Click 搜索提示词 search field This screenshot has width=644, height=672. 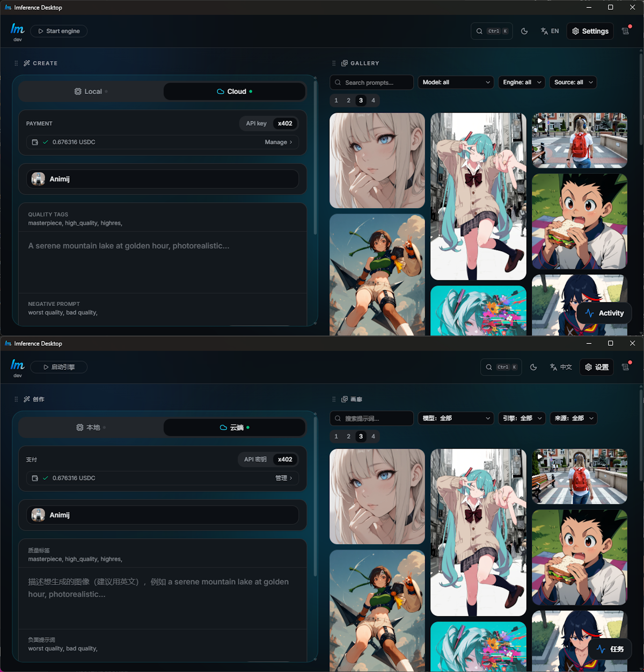371,419
